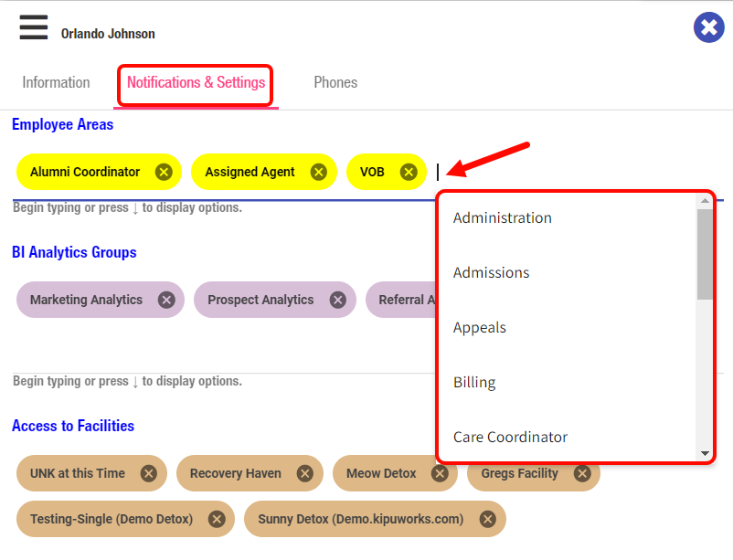Pick Care Coordinator from the dropdown
Image resolution: width=733 pixels, height=560 pixels.
point(510,437)
